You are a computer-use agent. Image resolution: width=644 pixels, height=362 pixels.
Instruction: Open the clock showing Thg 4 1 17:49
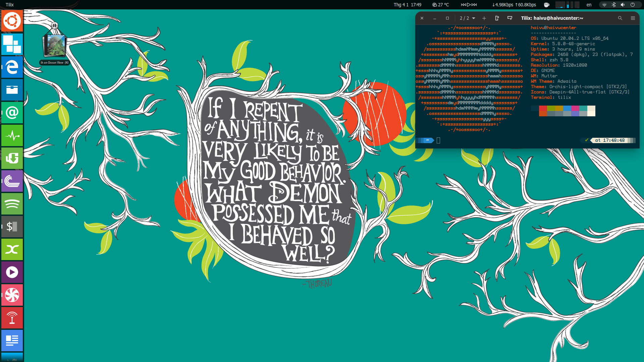[x=407, y=5]
